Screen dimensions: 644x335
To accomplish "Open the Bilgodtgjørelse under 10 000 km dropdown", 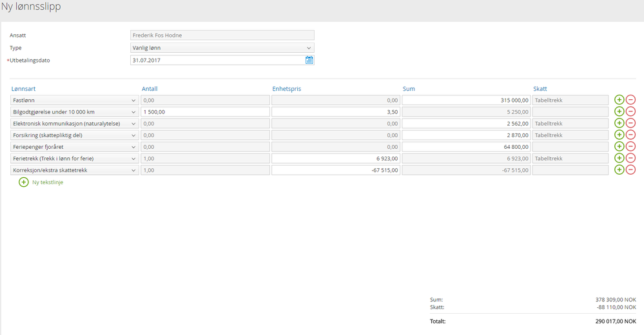I will click(x=74, y=111).
